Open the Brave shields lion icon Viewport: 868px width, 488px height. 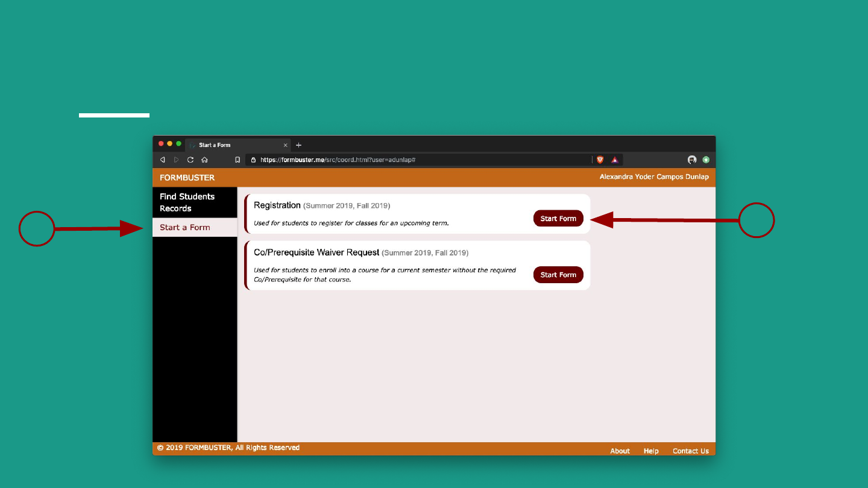[600, 160]
